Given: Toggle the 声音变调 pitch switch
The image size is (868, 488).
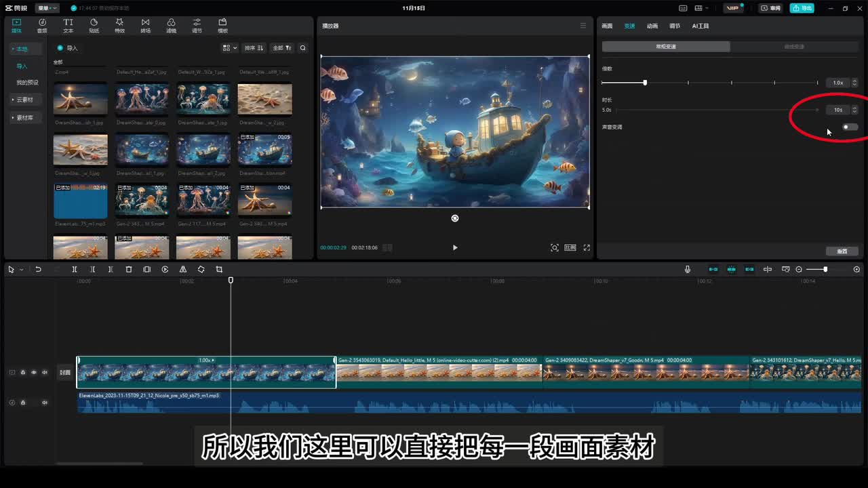Looking at the screenshot, I should [x=849, y=127].
